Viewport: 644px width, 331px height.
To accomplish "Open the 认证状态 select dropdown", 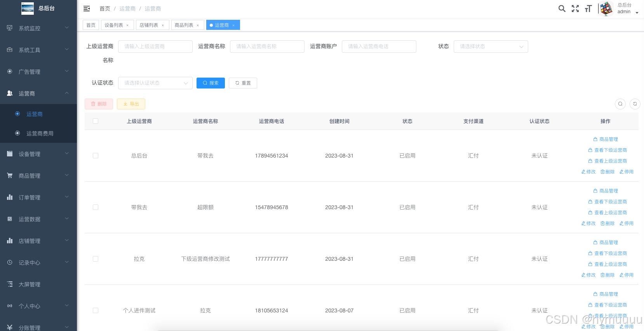I will (155, 83).
